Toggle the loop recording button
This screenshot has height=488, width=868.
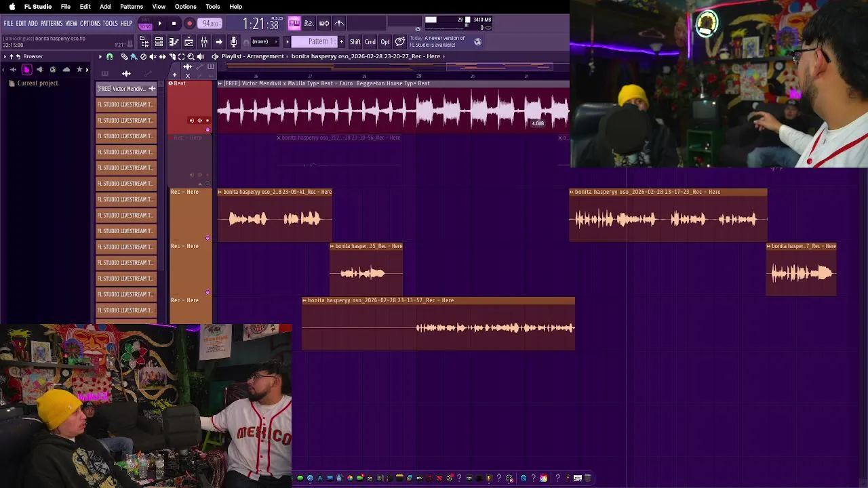click(x=324, y=23)
